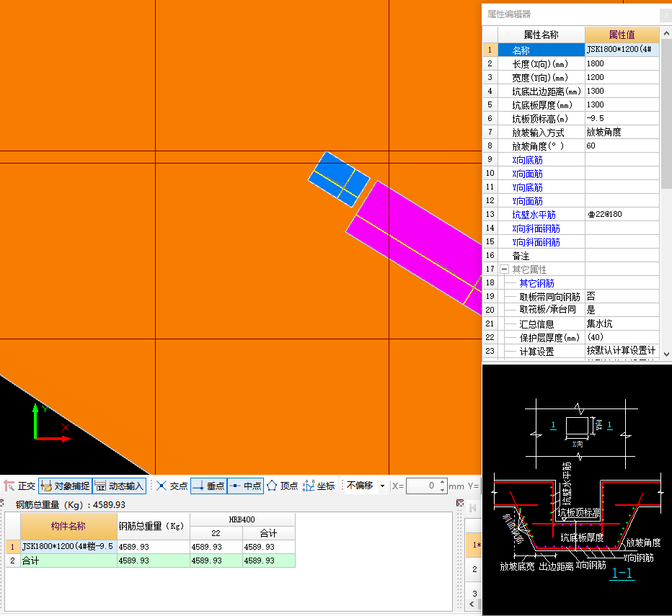Click 坑板顶标高 value -9.5
Viewport: 672px width, 616px height.
pyautogui.click(x=622, y=118)
